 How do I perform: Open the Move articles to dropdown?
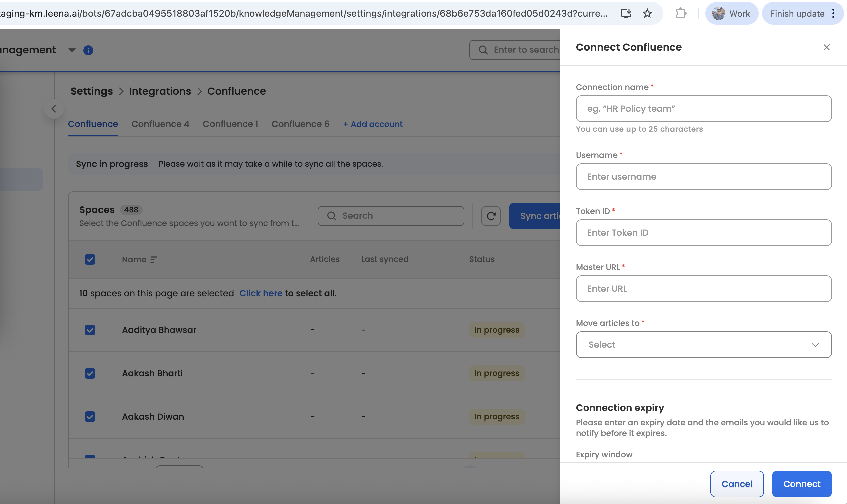(x=703, y=345)
